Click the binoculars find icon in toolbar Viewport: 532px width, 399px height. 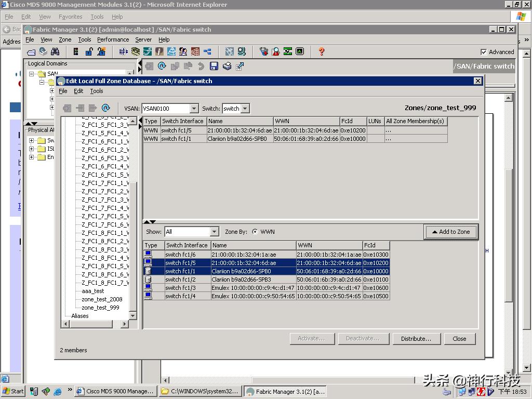click(55, 51)
